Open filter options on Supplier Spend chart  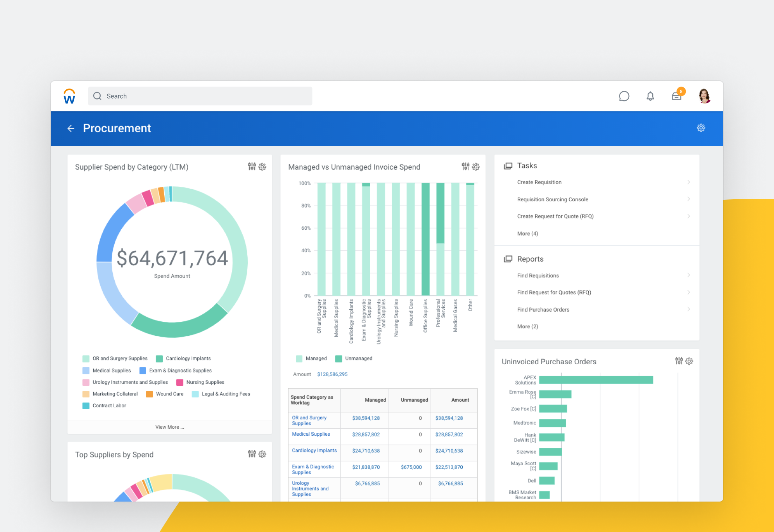pos(252,167)
